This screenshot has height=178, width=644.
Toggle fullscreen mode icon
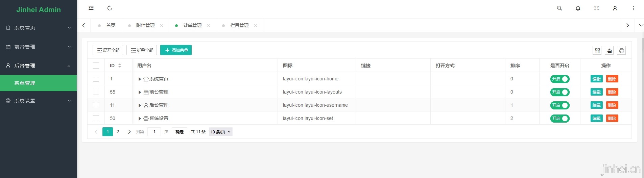596,8
